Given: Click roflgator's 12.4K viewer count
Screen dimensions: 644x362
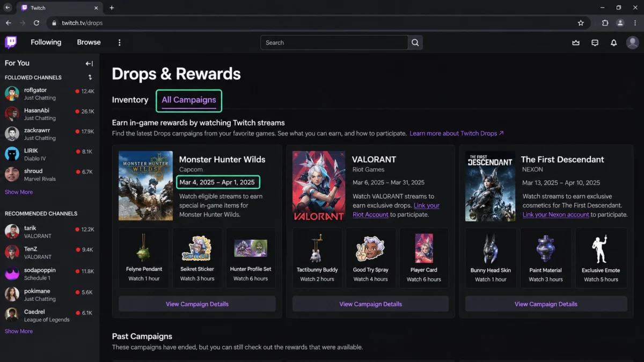Looking at the screenshot, I should pos(87,92).
